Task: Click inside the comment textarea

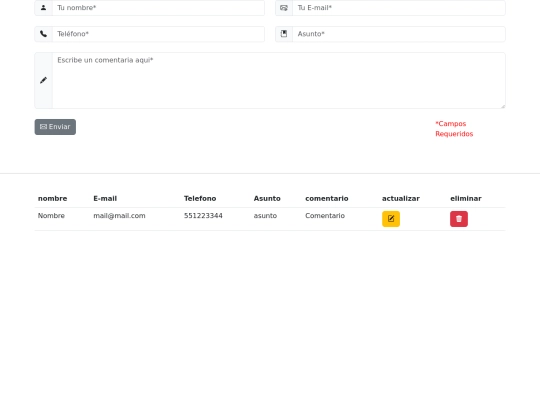Action: pos(279,81)
